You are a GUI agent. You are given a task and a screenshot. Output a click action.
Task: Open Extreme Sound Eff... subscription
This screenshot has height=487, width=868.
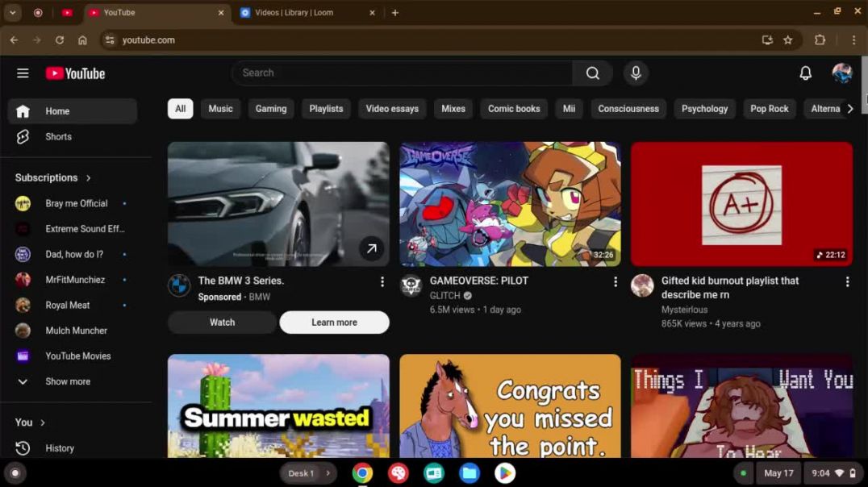(73, 229)
